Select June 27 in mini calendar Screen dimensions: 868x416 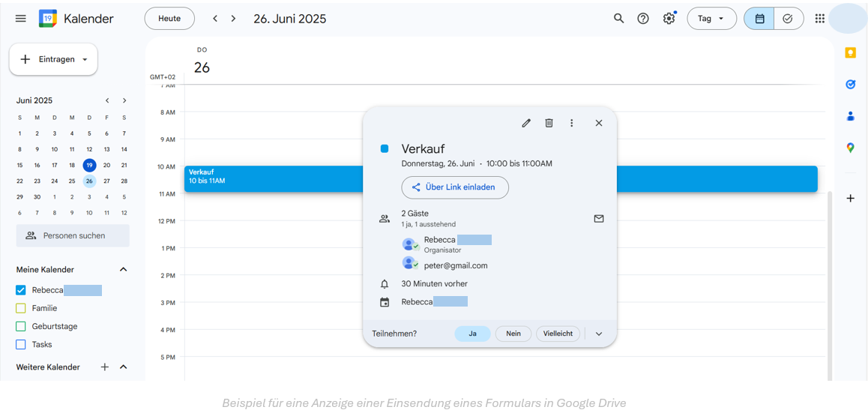(x=106, y=181)
